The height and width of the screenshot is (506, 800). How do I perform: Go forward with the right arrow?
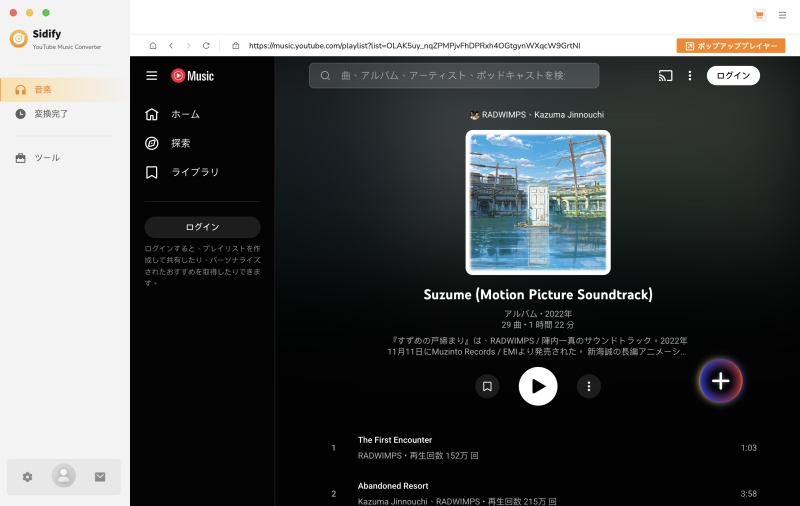click(x=188, y=45)
